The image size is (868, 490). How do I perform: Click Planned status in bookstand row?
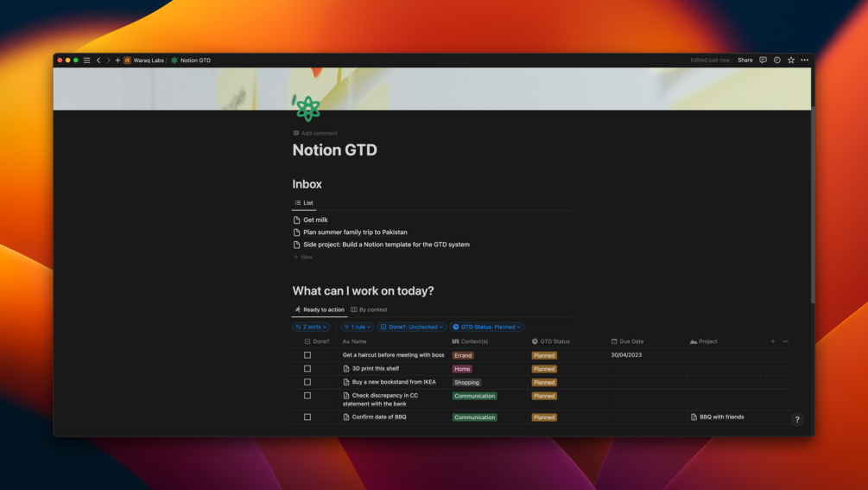(544, 383)
